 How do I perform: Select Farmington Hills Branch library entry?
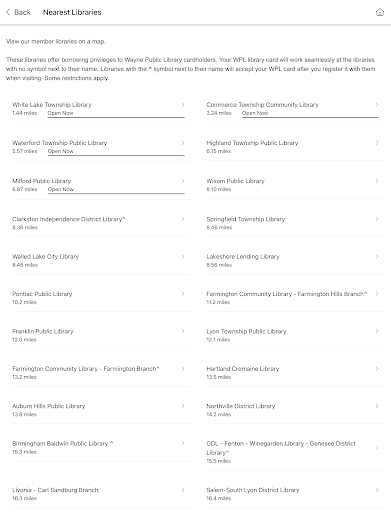(295, 298)
